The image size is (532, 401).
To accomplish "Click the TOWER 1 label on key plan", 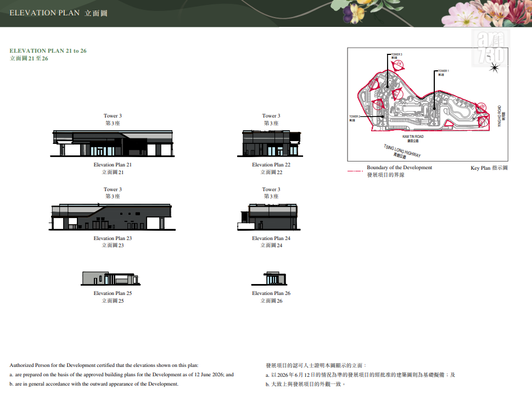I will [444, 71].
